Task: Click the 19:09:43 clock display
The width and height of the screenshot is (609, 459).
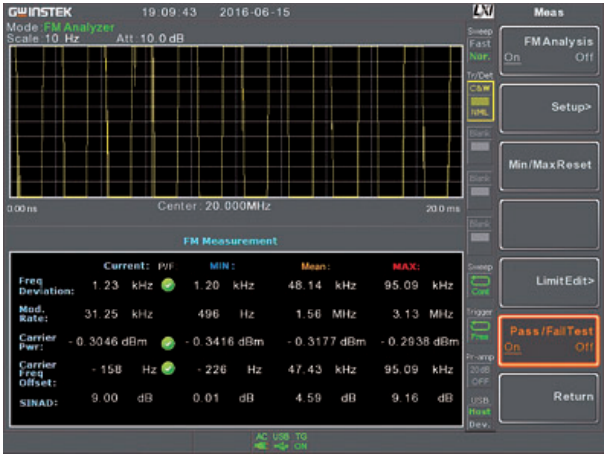Action: [169, 12]
